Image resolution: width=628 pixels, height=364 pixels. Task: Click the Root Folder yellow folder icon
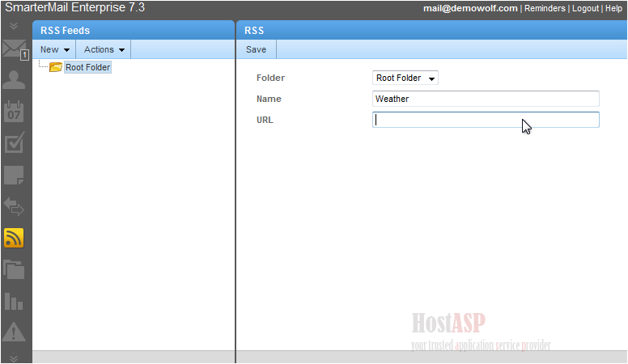[x=56, y=67]
